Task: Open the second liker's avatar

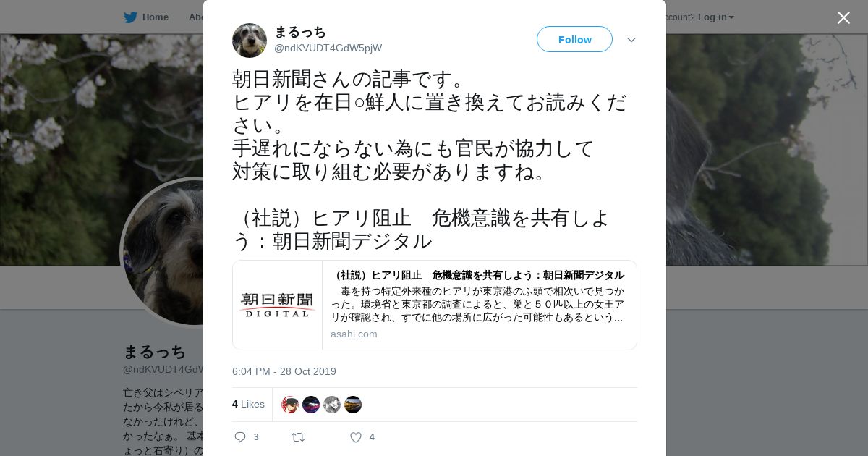Action: (311, 405)
